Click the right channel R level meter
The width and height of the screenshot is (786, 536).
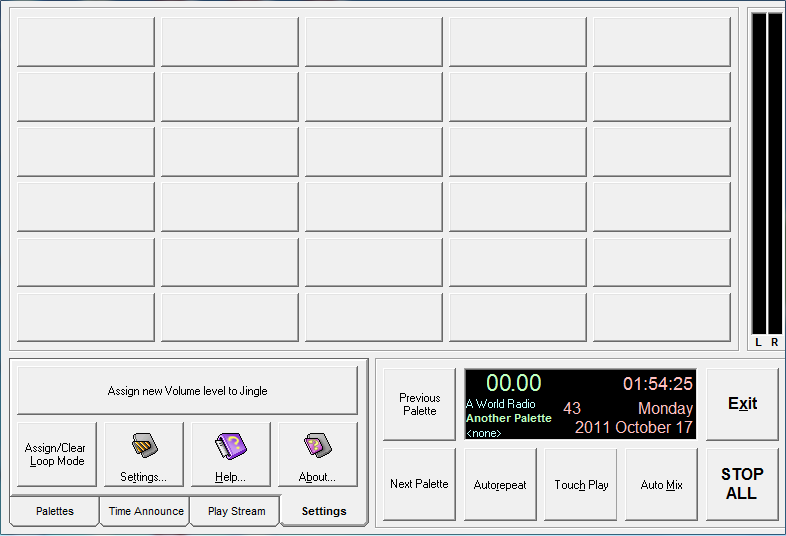(x=775, y=173)
